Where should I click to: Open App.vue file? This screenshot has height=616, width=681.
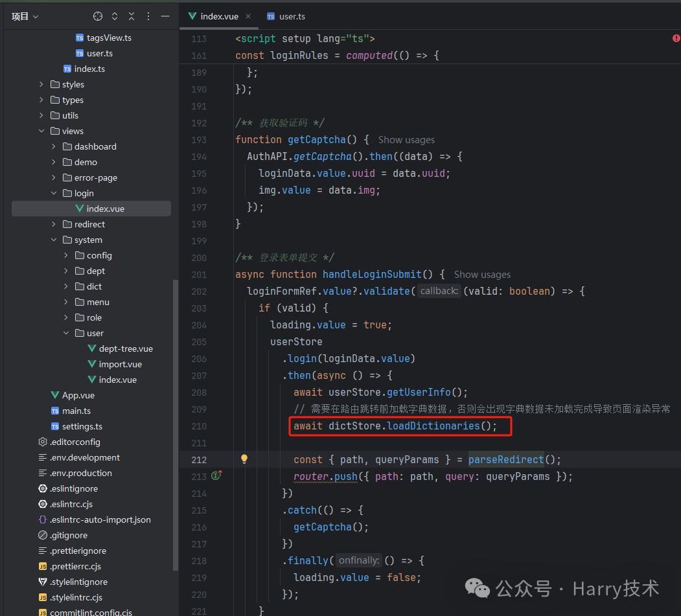point(73,396)
